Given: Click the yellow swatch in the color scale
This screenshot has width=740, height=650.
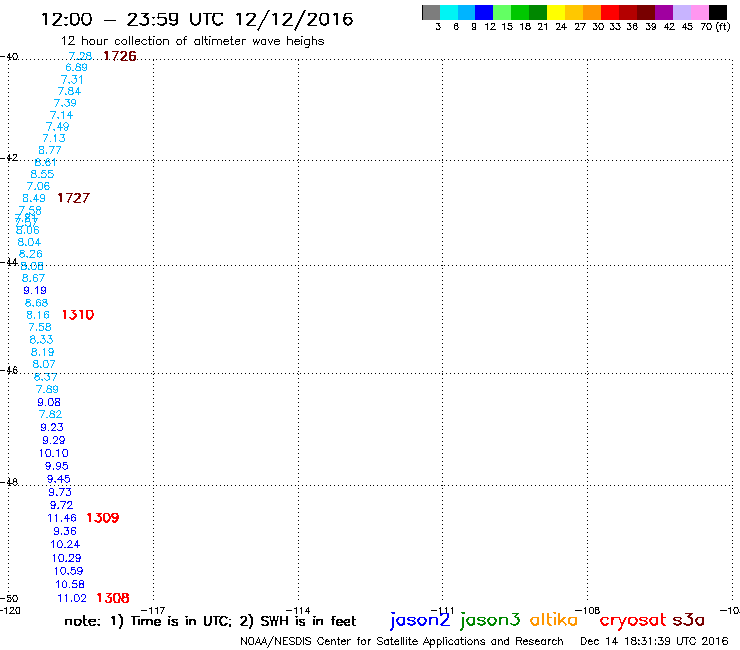Looking at the screenshot, I should point(556,13).
